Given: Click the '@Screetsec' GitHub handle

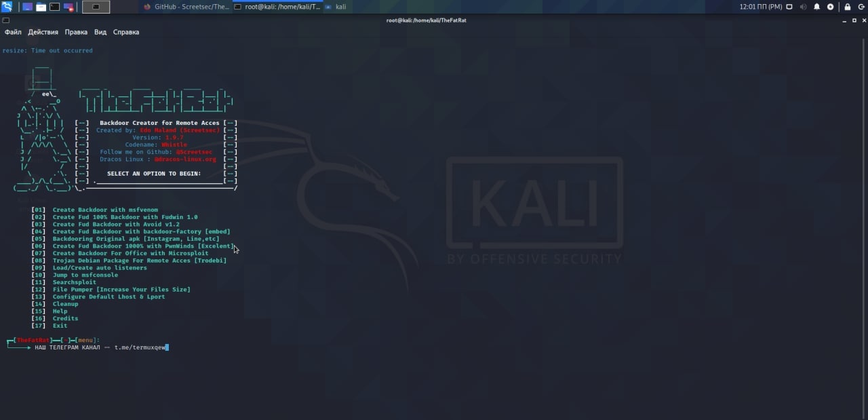Looking at the screenshot, I should click(x=193, y=152).
